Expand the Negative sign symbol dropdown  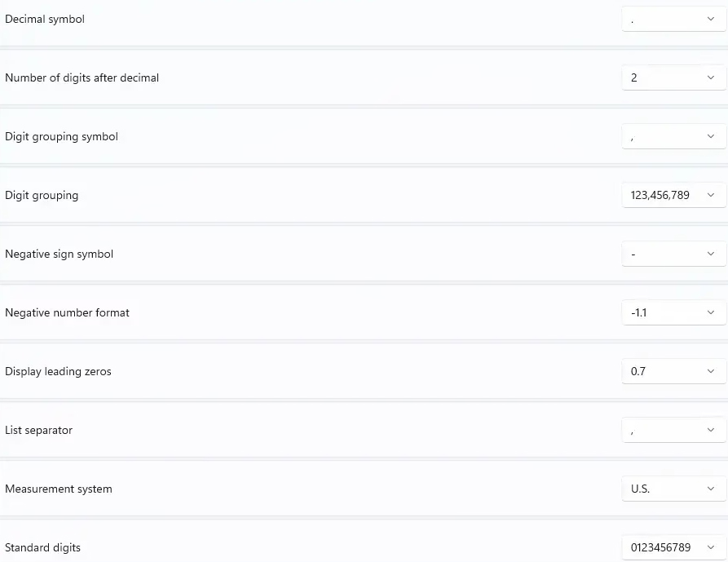coord(673,254)
